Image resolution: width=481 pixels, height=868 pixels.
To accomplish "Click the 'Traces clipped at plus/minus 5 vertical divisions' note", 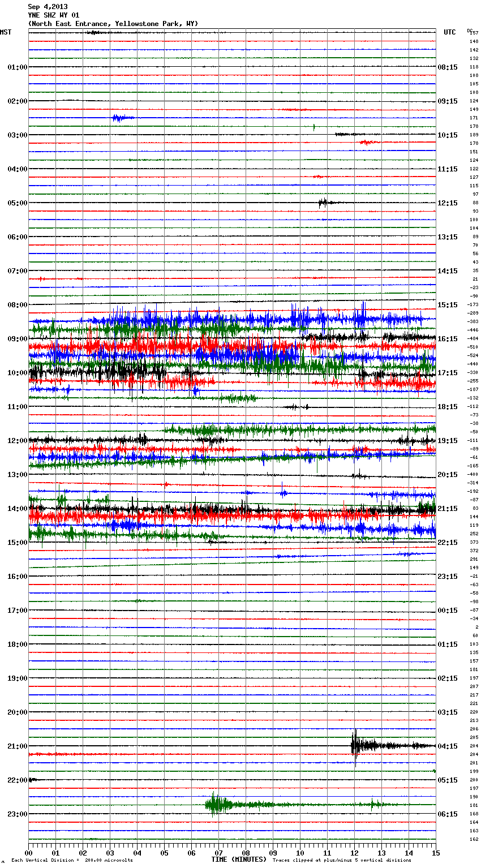I will tap(342, 861).
